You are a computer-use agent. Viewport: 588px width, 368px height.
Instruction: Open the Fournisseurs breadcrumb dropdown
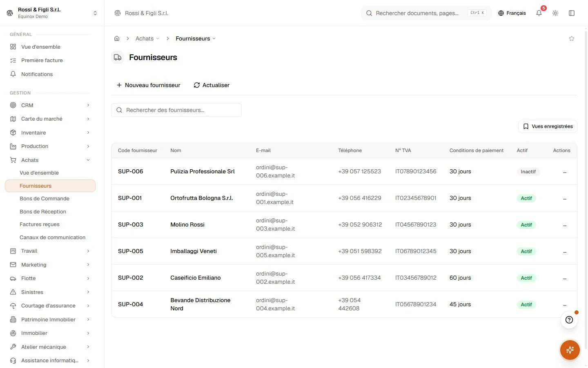point(196,38)
